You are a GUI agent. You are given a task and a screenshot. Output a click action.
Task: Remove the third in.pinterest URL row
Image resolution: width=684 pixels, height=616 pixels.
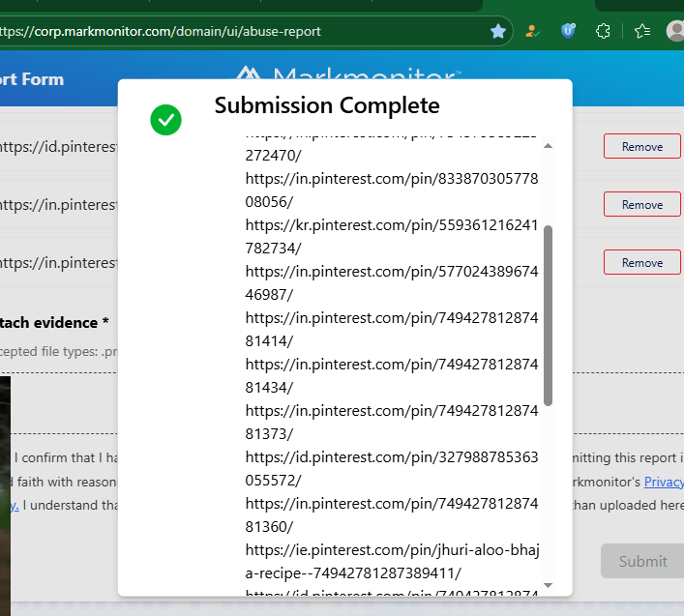point(642,262)
